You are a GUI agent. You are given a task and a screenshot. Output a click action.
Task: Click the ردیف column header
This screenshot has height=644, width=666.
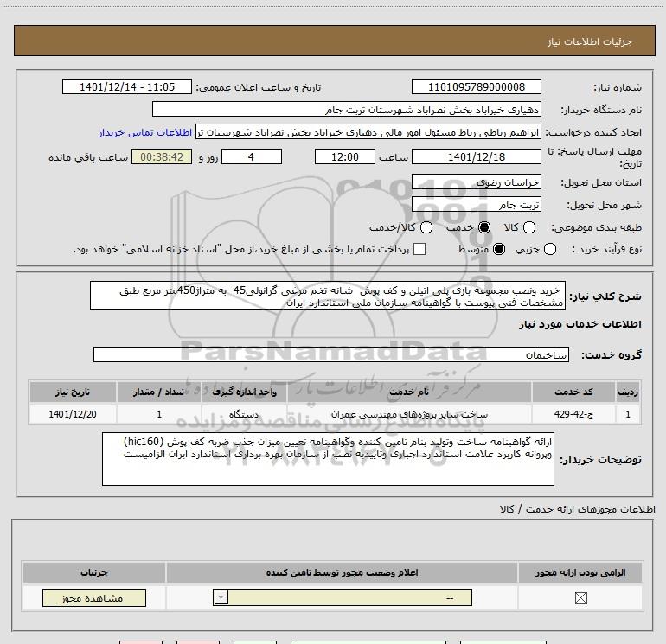[x=628, y=392]
